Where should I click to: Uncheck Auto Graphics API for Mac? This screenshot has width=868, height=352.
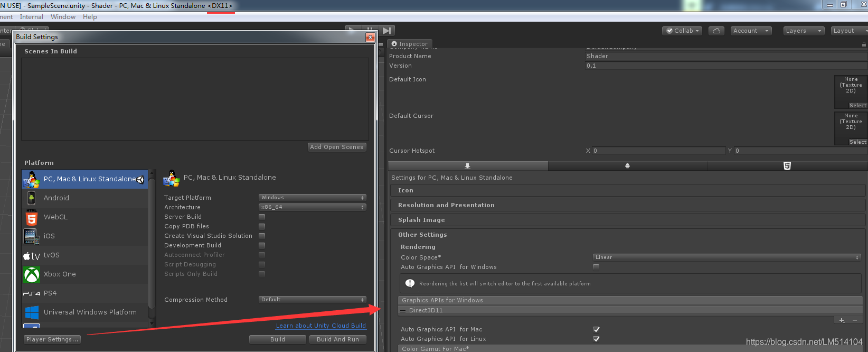596,329
